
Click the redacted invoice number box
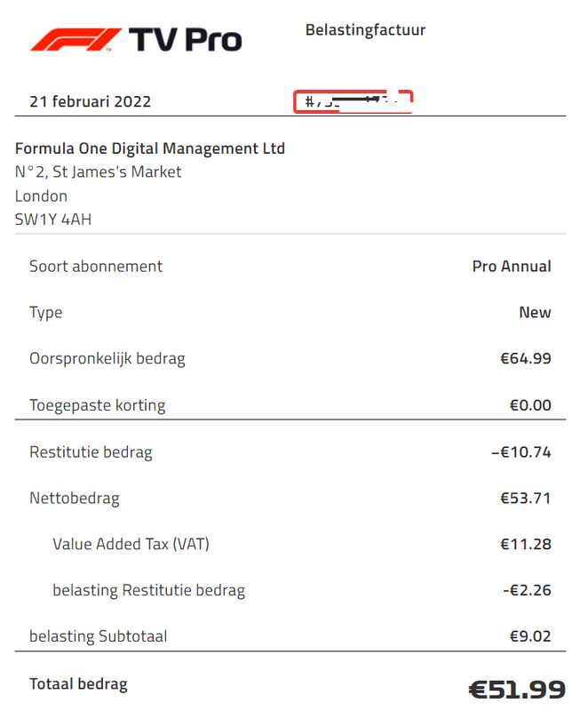click(354, 101)
